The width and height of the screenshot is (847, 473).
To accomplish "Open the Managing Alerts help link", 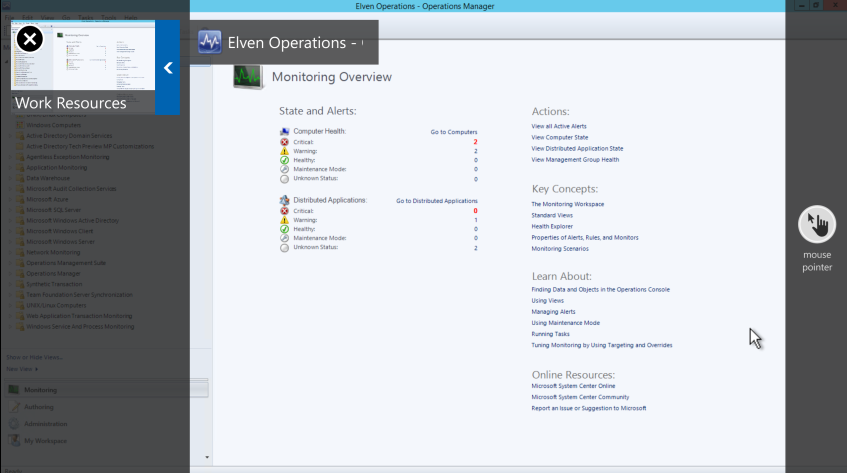I will (x=553, y=312).
